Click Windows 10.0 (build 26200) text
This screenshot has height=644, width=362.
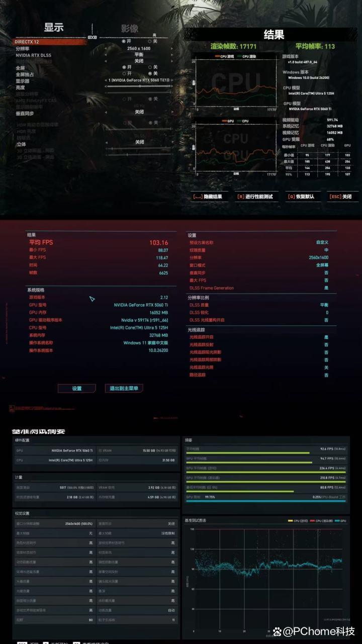pyautogui.click(x=308, y=78)
